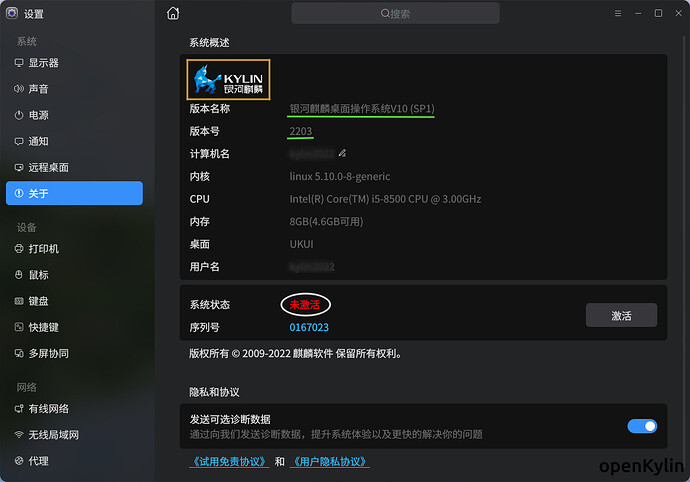
Task: Click the power icon beside 电源
Action: [19, 115]
